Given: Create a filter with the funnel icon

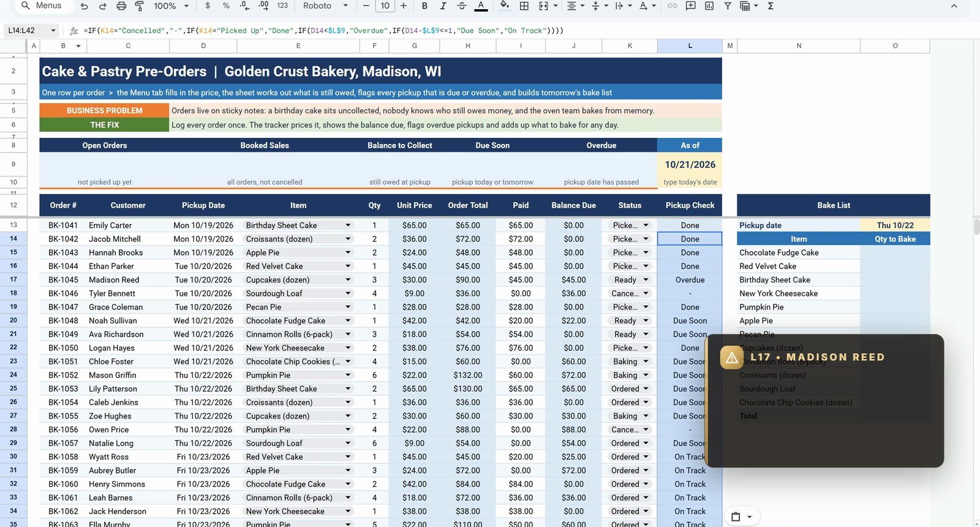Looking at the screenshot, I should click(728, 6).
